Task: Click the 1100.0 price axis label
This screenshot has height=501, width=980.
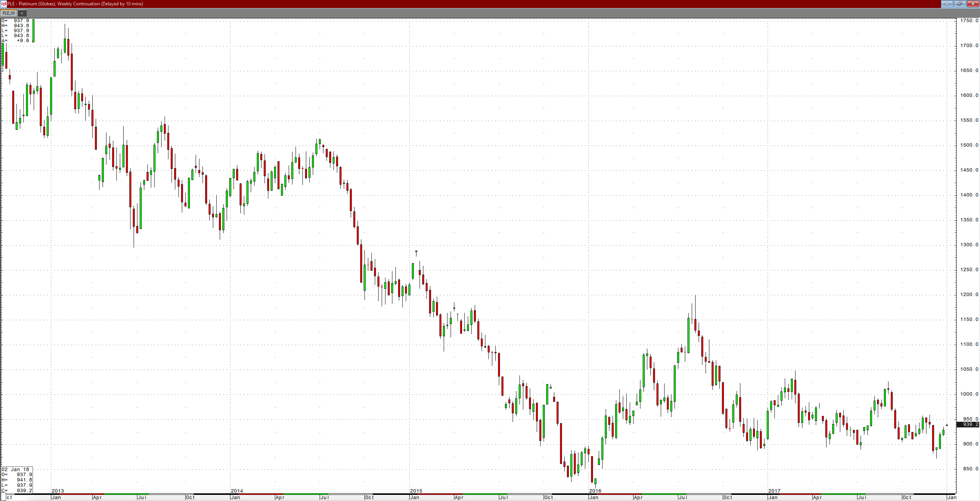Action: click(969, 344)
